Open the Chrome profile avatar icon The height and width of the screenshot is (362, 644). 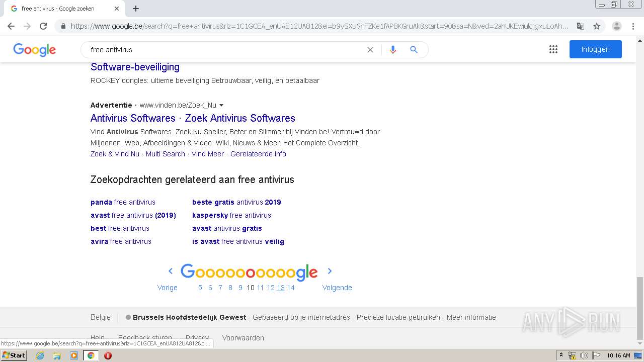[x=617, y=26]
